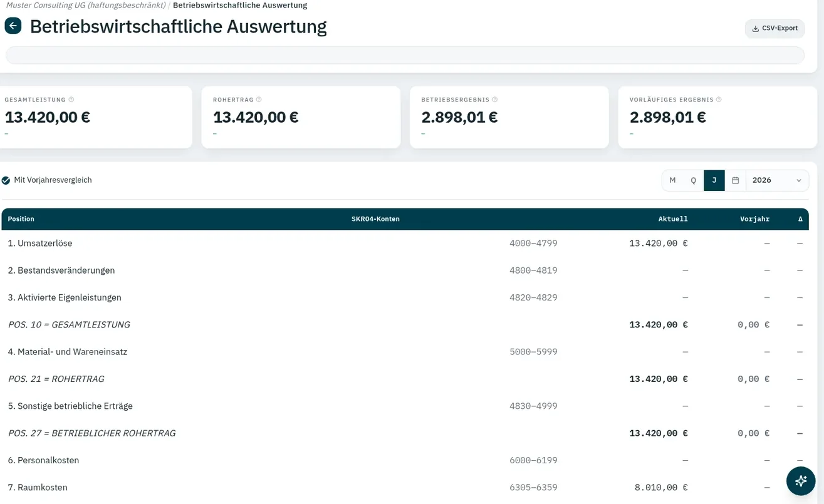Screen dimensions: 824x504
Task: Click the empty search bar field
Action: [405, 55]
